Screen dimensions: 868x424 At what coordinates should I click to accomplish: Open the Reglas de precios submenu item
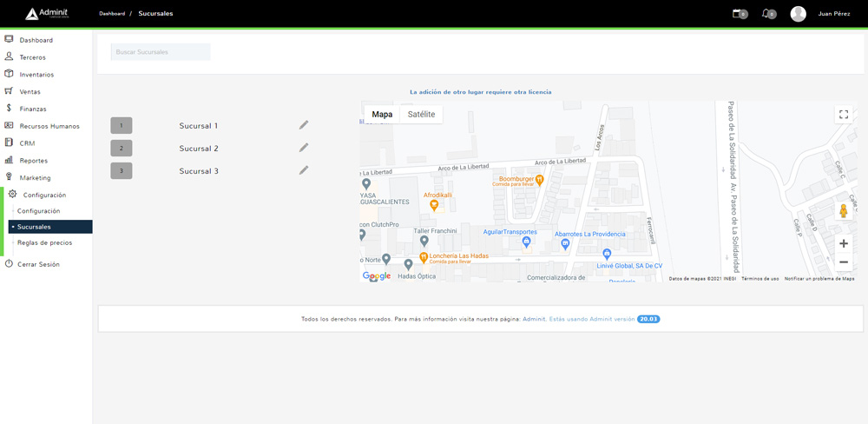(44, 243)
